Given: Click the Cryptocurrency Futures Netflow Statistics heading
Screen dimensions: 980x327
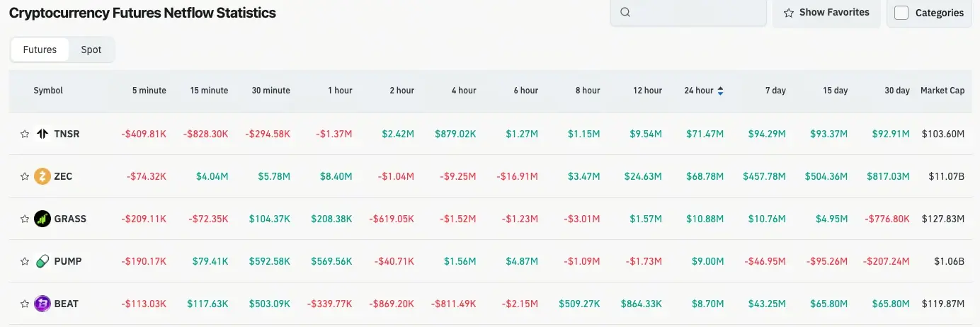Looking at the screenshot, I should 142,13.
